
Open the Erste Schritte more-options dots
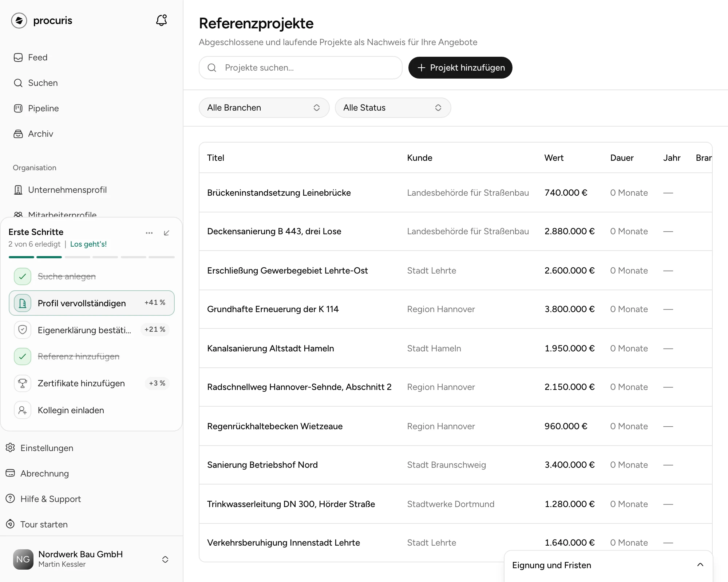click(x=149, y=233)
